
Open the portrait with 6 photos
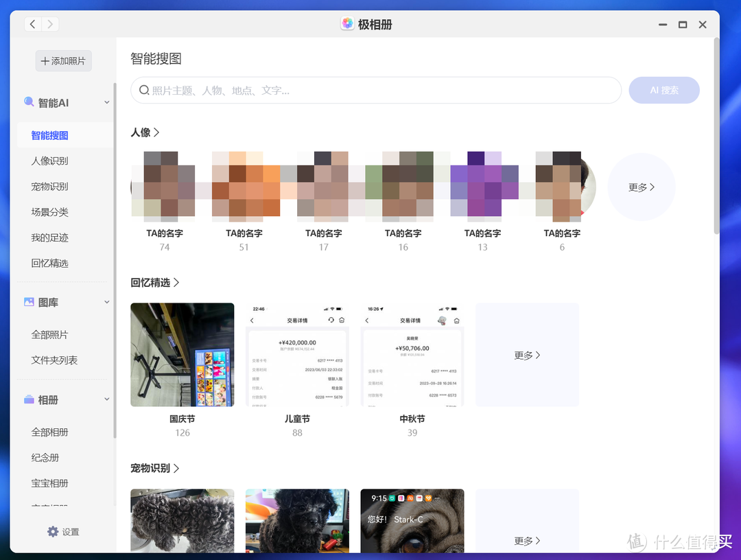(x=562, y=187)
